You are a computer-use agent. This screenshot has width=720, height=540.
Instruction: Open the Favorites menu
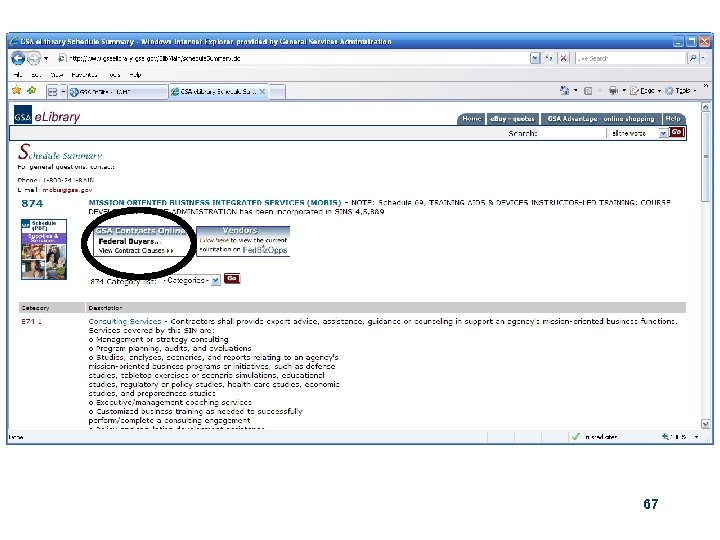[x=84, y=74]
